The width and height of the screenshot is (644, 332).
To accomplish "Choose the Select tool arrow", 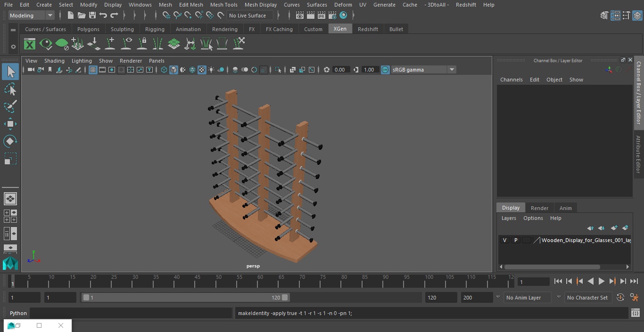I will (10, 72).
